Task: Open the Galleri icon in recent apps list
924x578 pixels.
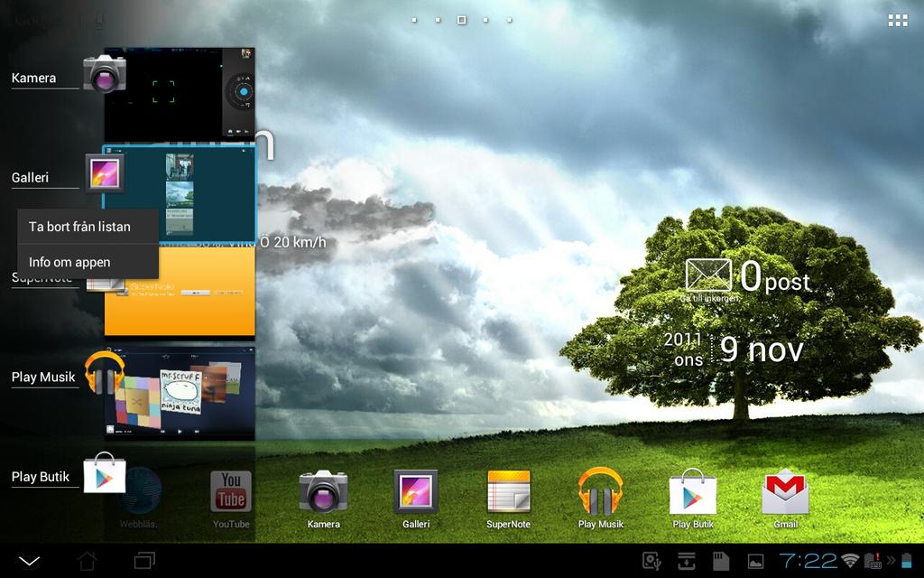Action: click(x=105, y=174)
